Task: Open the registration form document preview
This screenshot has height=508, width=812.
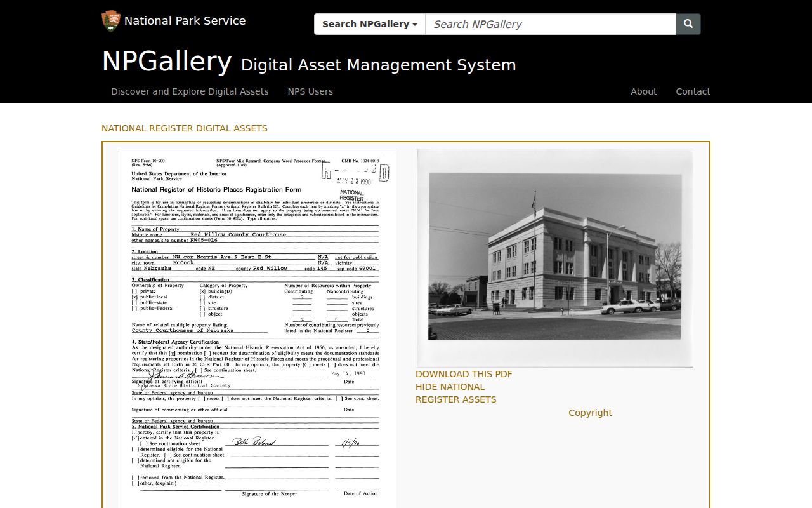Action: (258, 328)
